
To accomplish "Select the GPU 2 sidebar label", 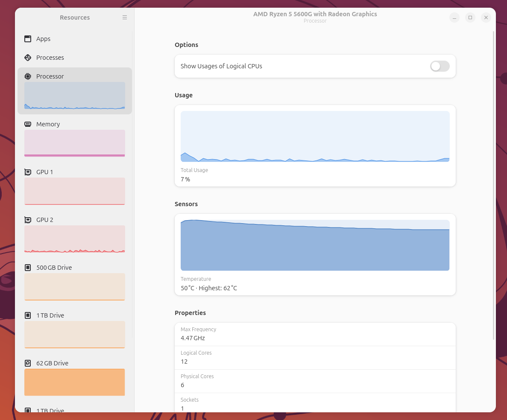I will pyautogui.click(x=44, y=220).
